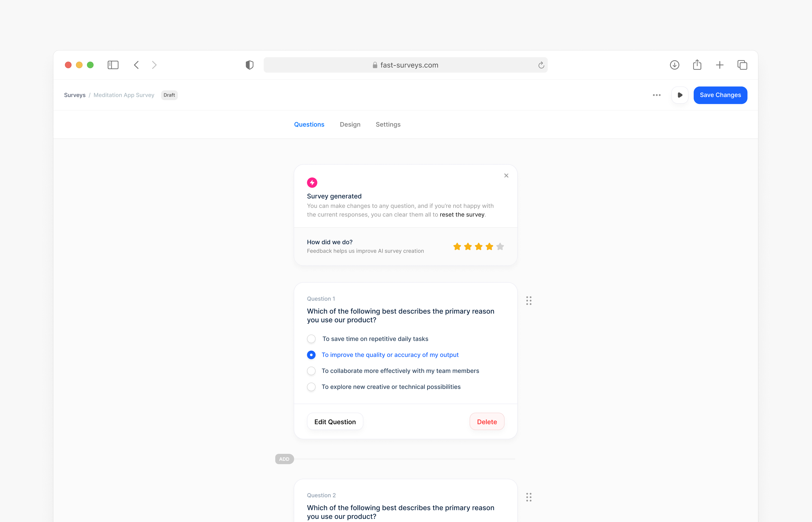
Task: Grab the drag handle for Question 2
Action: point(529,497)
